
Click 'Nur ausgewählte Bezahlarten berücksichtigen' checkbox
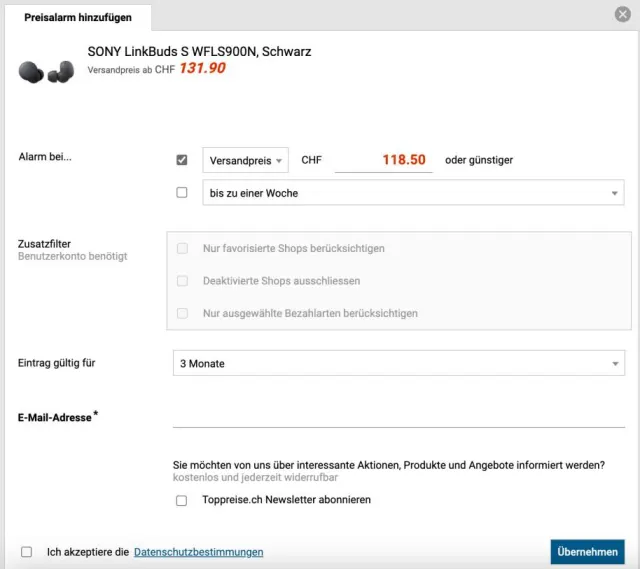(x=182, y=313)
